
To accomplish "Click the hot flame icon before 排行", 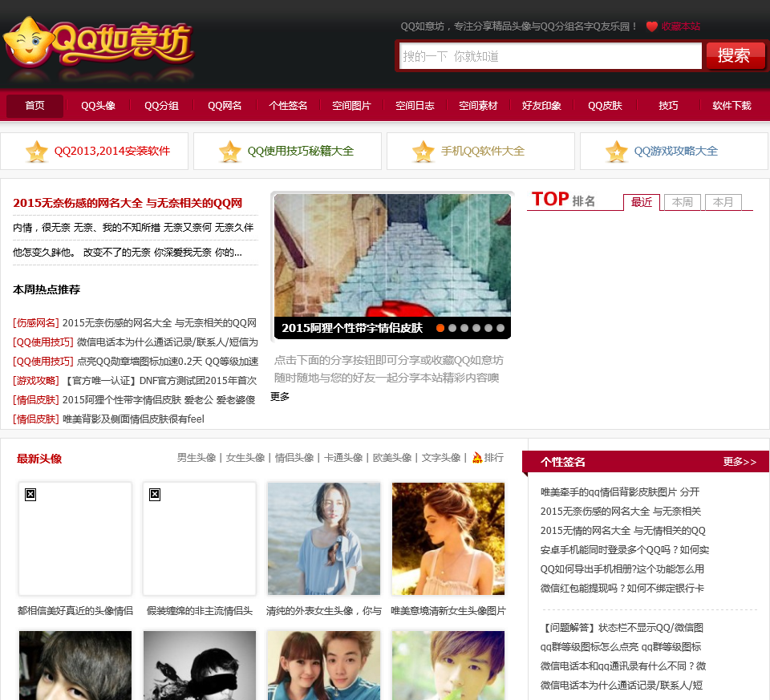I will pyautogui.click(x=476, y=458).
